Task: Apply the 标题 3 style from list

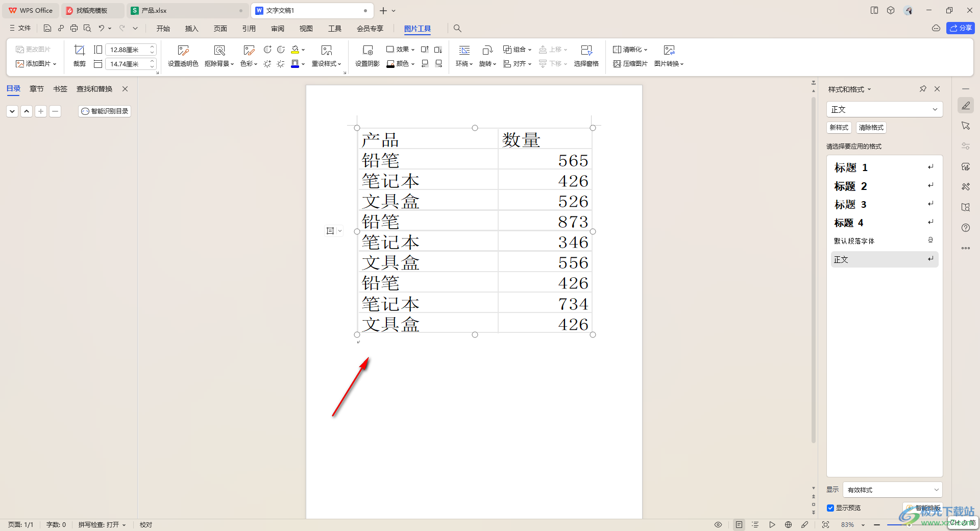Action: [885, 204]
